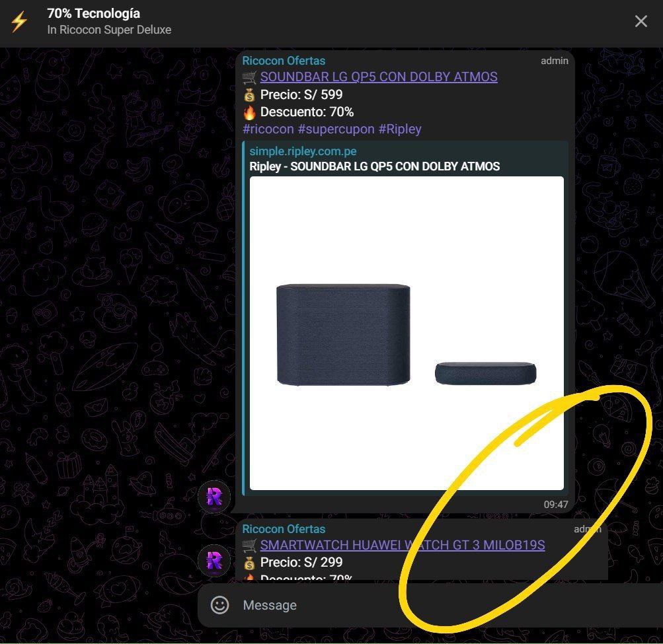Image resolution: width=663 pixels, height=644 pixels.
Task: Click sender name Ricocon Ofertas on smartwatch post
Action: click(x=284, y=528)
